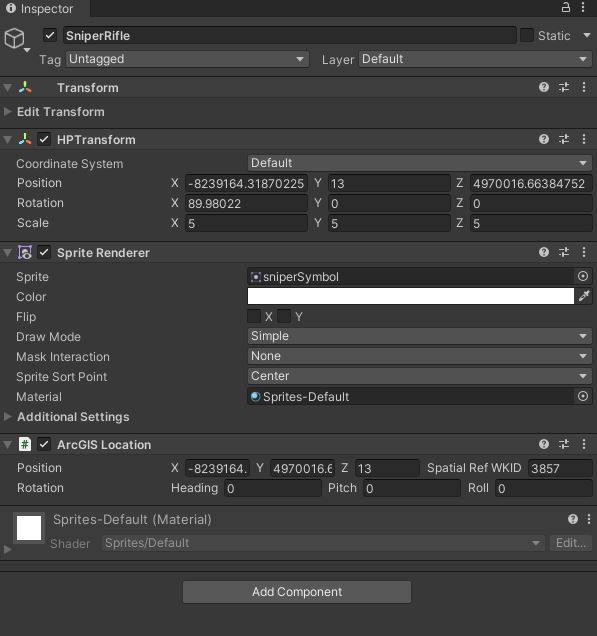597x636 pixels.
Task: Pick a color with the eyedropper icon
Action: tap(584, 296)
